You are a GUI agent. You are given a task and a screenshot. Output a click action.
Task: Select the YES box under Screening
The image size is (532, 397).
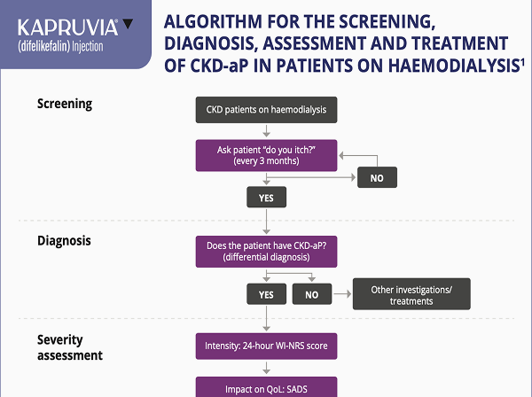pyautogui.click(x=266, y=198)
